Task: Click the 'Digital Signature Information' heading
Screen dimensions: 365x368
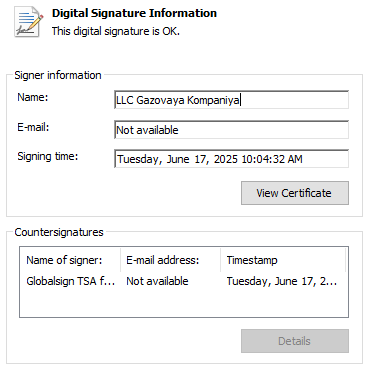Action: [x=134, y=13]
